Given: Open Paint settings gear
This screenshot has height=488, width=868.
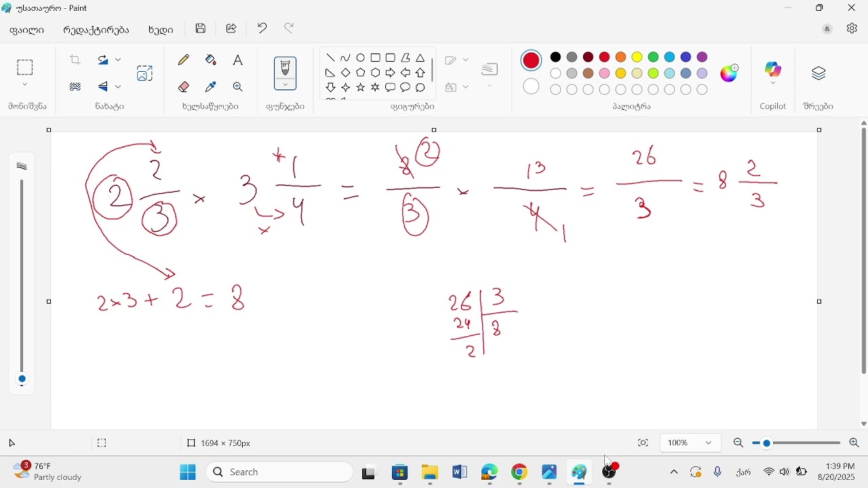Looking at the screenshot, I should click(x=852, y=29).
